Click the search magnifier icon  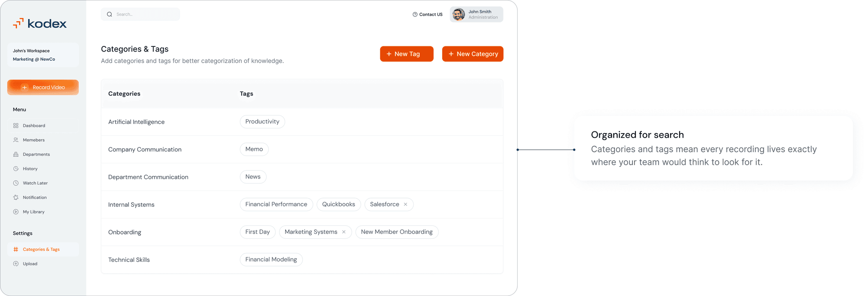(x=109, y=14)
